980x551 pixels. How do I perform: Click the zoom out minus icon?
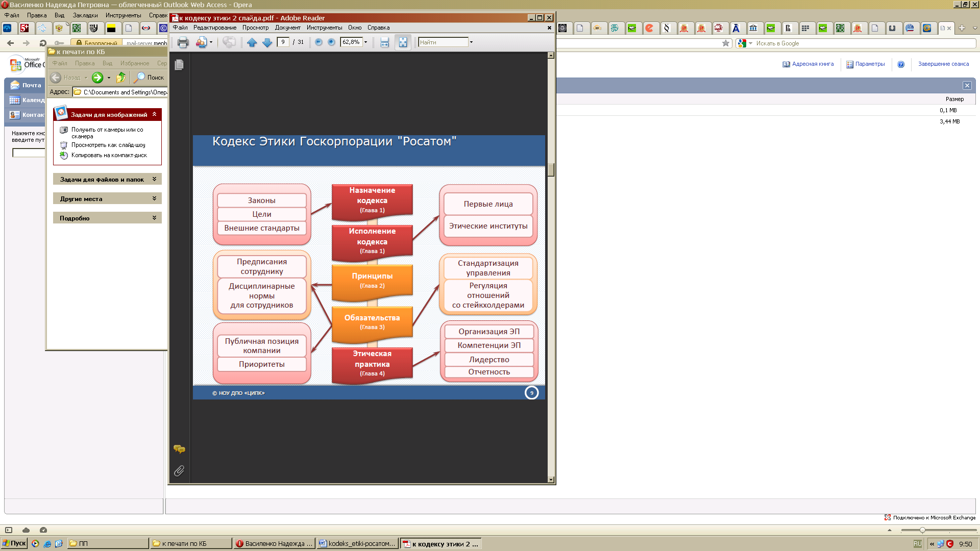click(318, 42)
